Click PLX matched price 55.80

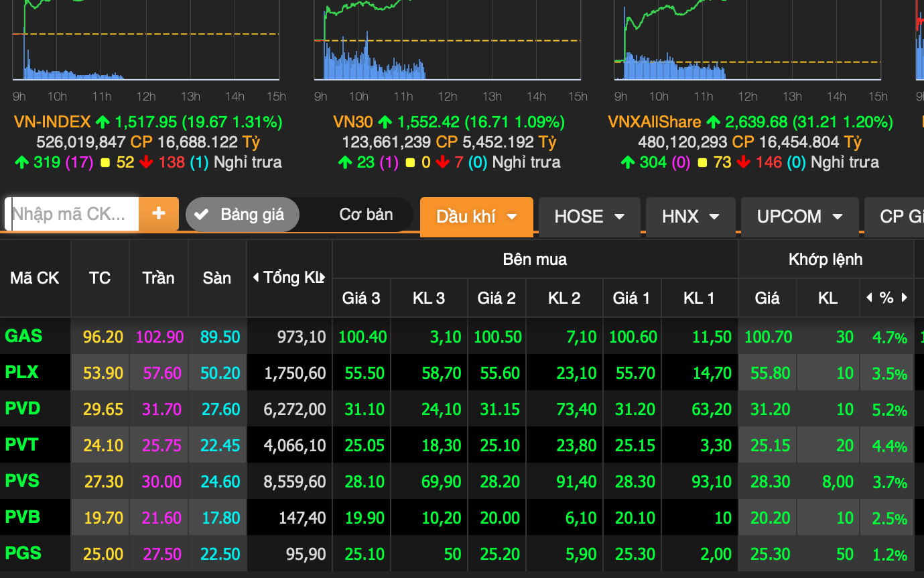tap(771, 373)
